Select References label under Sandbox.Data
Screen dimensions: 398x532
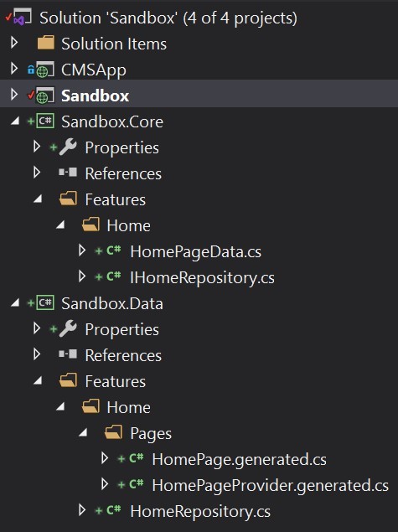click(x=123, y=355)
